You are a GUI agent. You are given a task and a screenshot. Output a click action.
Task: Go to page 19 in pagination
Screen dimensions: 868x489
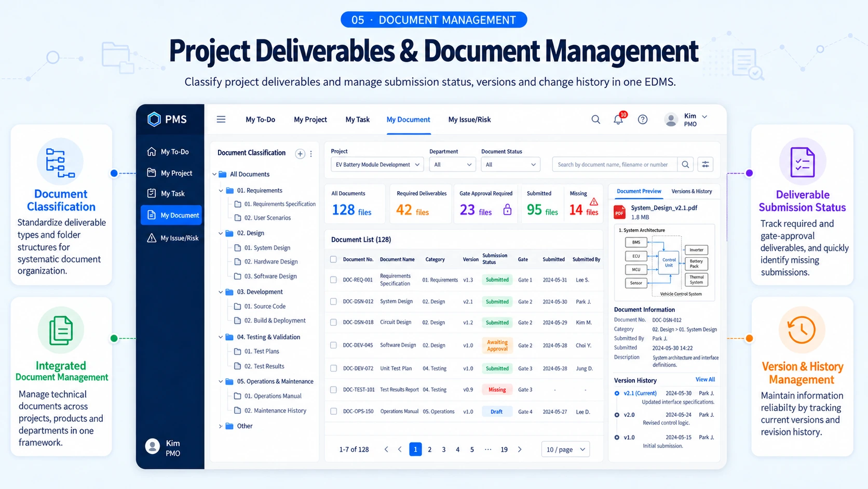(504, 450)
